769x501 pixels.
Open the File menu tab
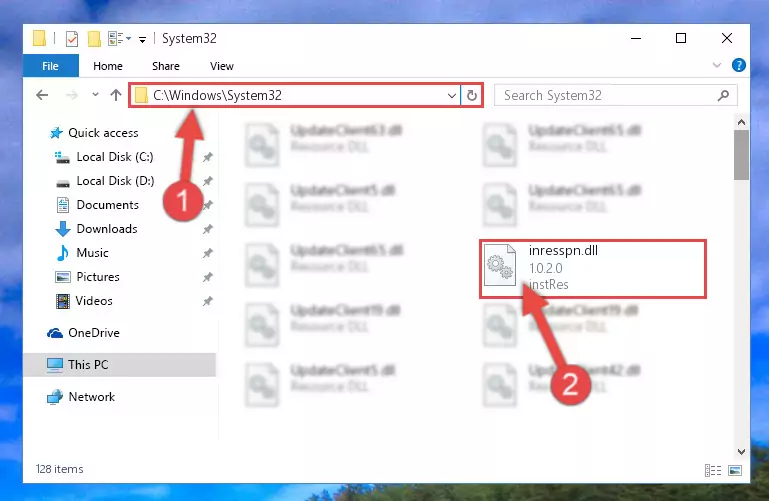click(51, 66)
